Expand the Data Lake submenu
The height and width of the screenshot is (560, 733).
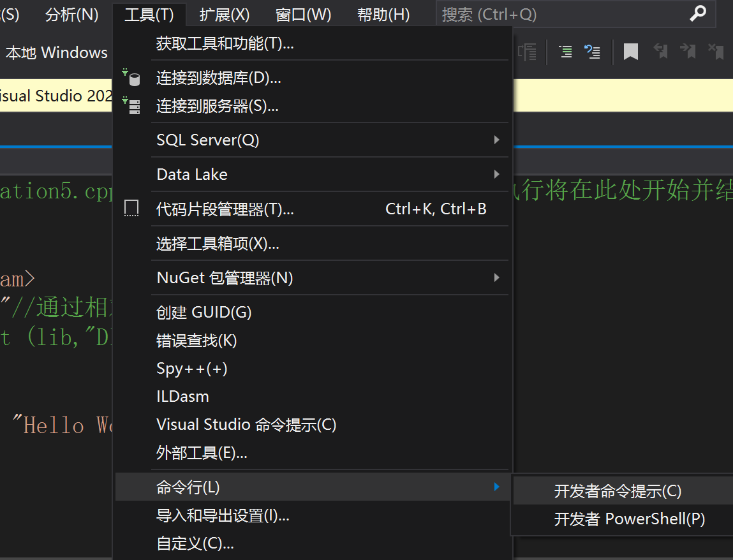496,174
